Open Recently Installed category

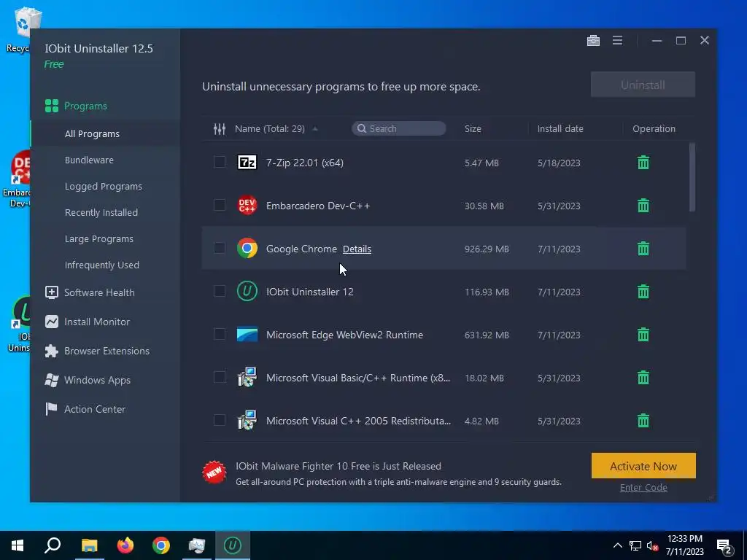(x=101, y=212)
